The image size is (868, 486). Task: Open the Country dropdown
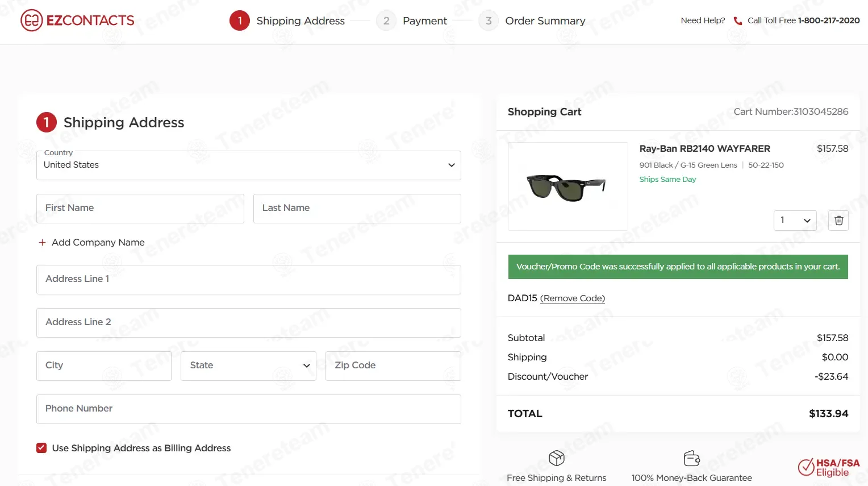(249, 165)
